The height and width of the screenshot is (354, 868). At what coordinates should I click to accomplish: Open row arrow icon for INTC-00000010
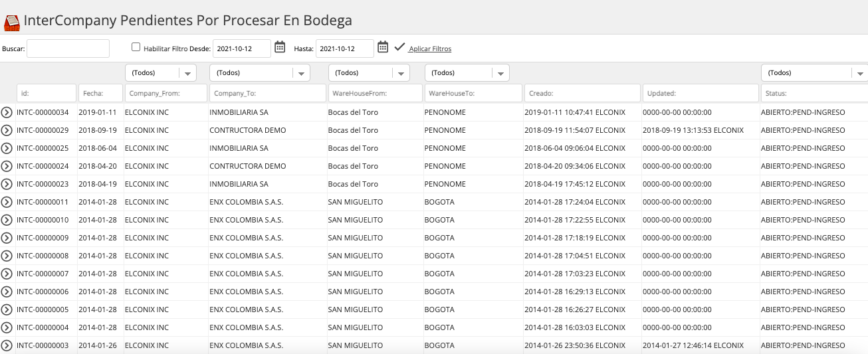(x=7, y=220)
